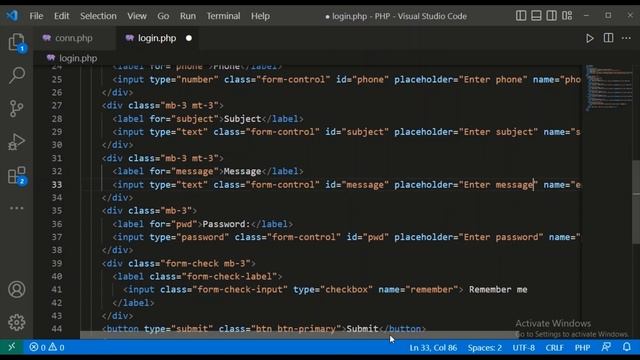Select the login.php editor tab
Screen dimensions: 640x360
pyautogui.click(x=157, y=38)
